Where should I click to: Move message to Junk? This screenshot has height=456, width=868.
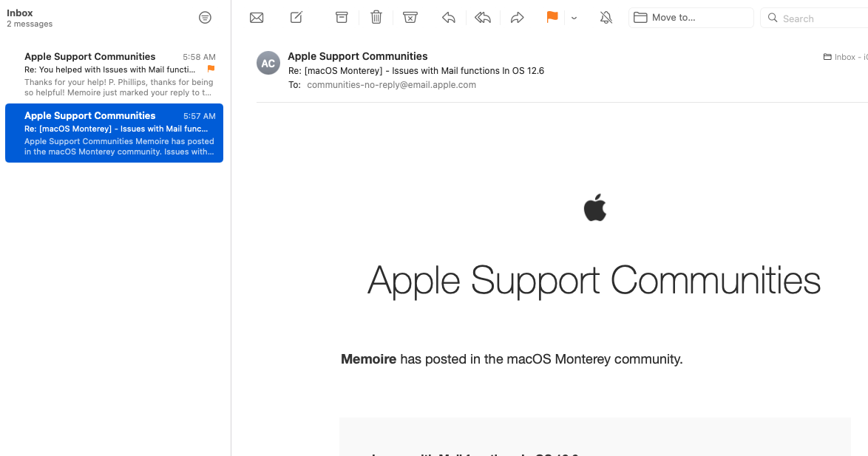pos(410,17)
